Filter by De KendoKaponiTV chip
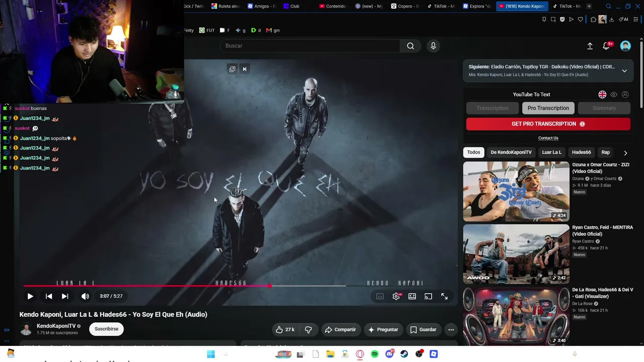 511,152
